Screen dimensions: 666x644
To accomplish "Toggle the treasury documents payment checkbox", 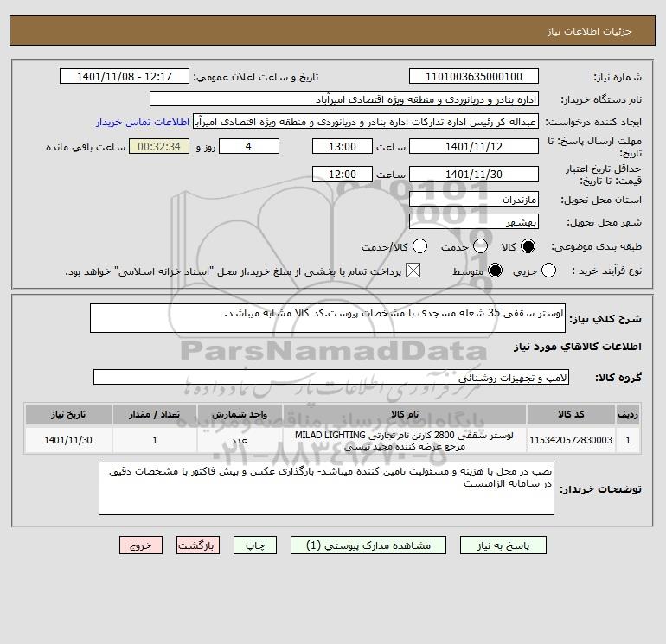I will pyautogui.click(x=413, y=271).
